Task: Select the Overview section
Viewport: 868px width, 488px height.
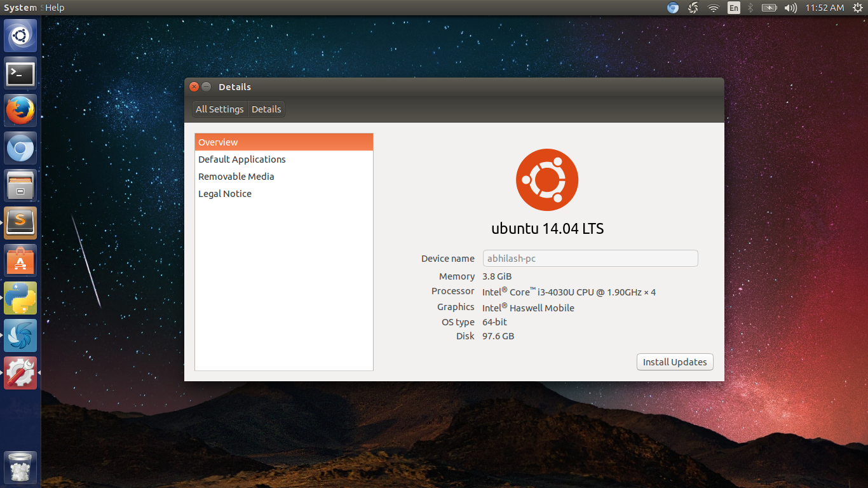Action: pyautogui.click(x=284, y=142)
